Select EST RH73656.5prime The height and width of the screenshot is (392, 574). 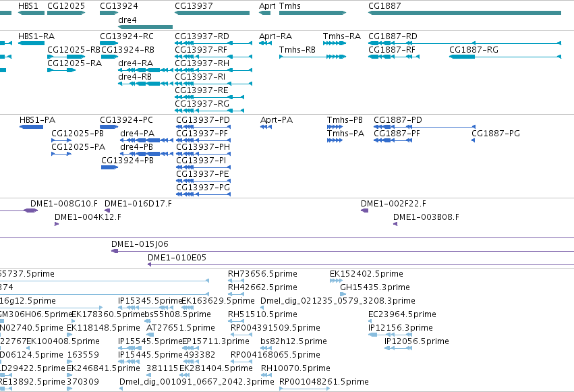click(x=262, y=274)
